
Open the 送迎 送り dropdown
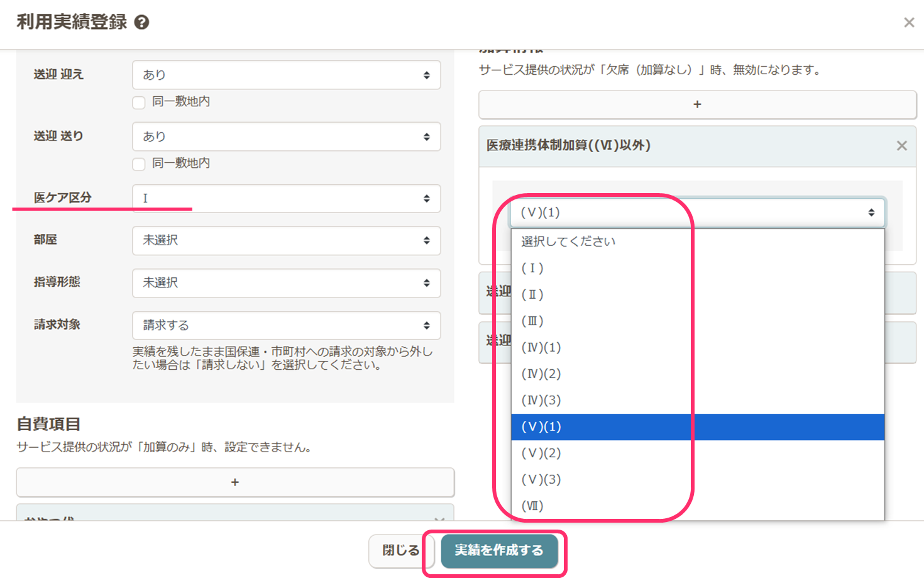(x=286, y=136)
